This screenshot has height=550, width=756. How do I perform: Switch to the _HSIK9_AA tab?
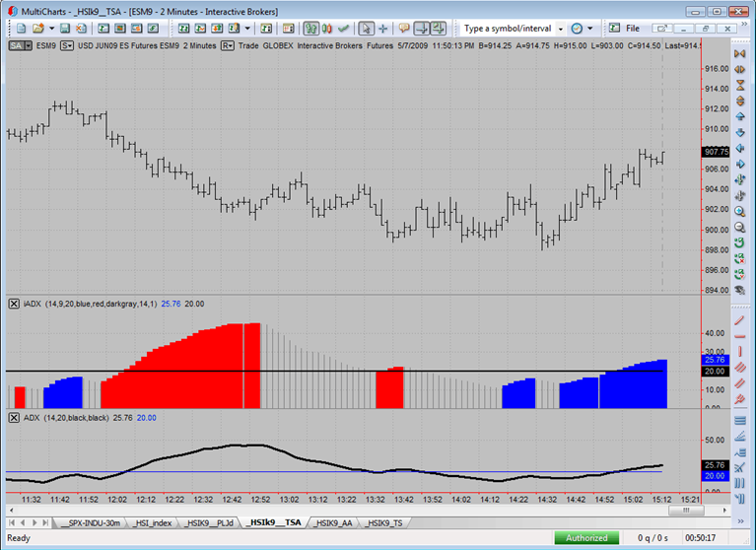(333, 523)
